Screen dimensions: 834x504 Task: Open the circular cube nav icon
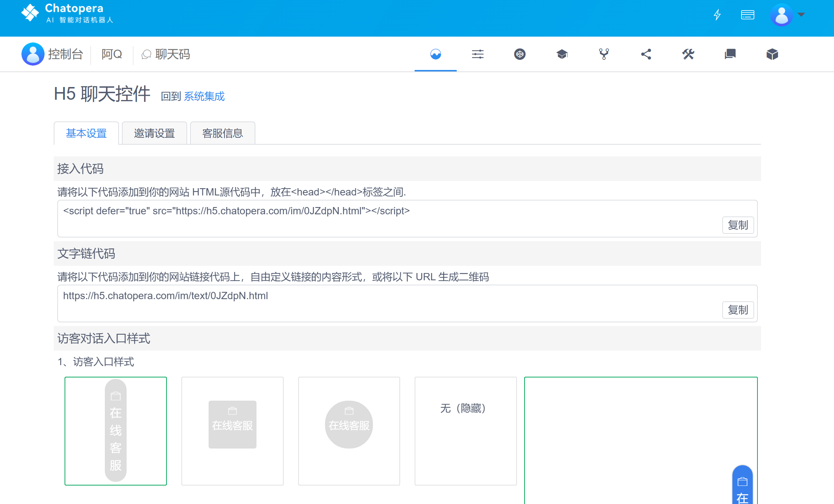tap(520, 54)
